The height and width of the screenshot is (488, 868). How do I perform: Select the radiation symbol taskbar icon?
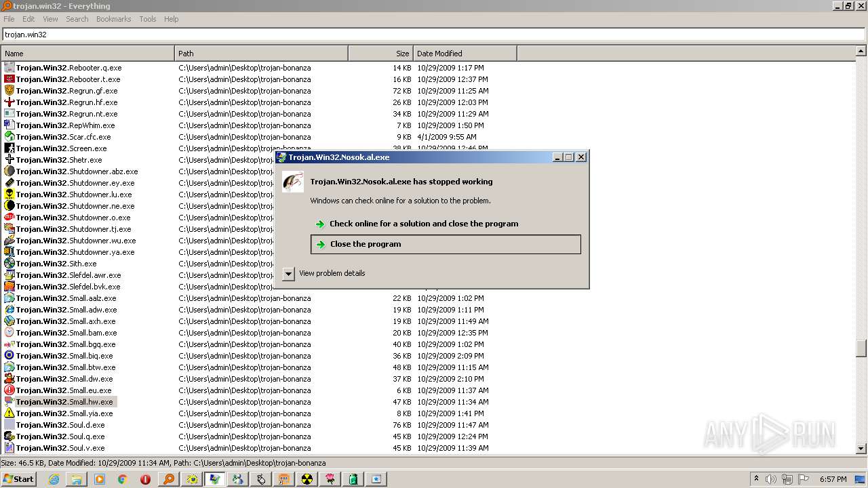pos(307,479)
